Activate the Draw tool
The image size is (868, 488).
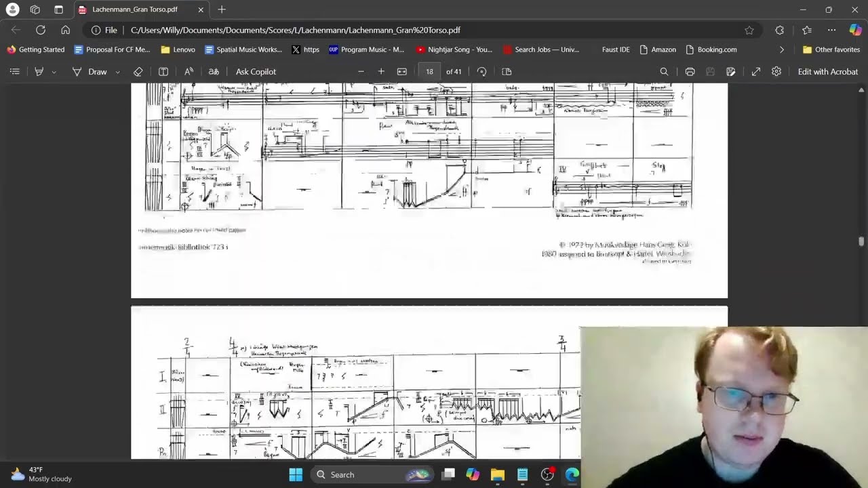tap(90, 71)
